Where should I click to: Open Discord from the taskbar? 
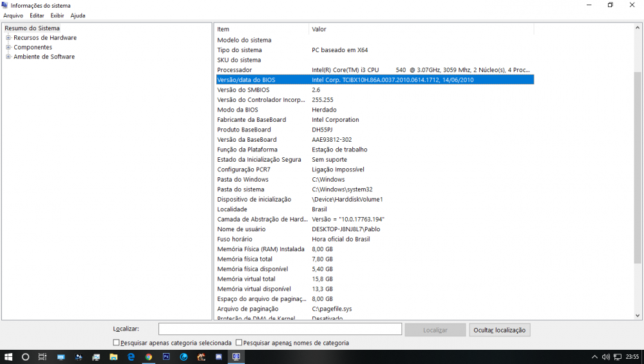tap(218, 356)
